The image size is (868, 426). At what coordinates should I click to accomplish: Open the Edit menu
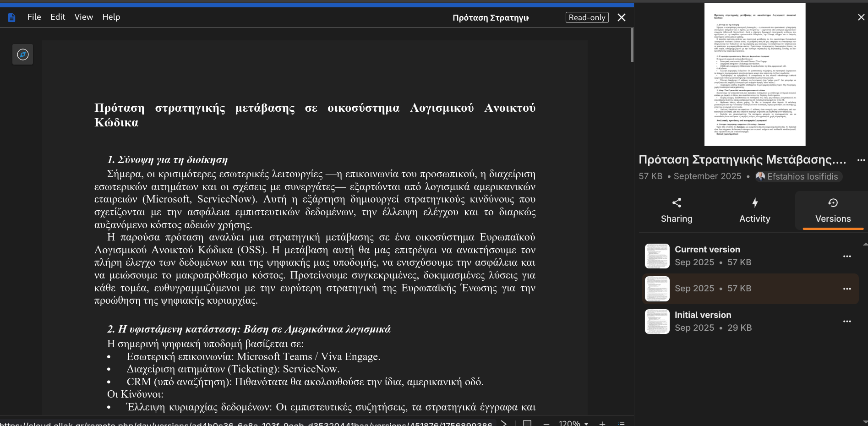(58, 17)
